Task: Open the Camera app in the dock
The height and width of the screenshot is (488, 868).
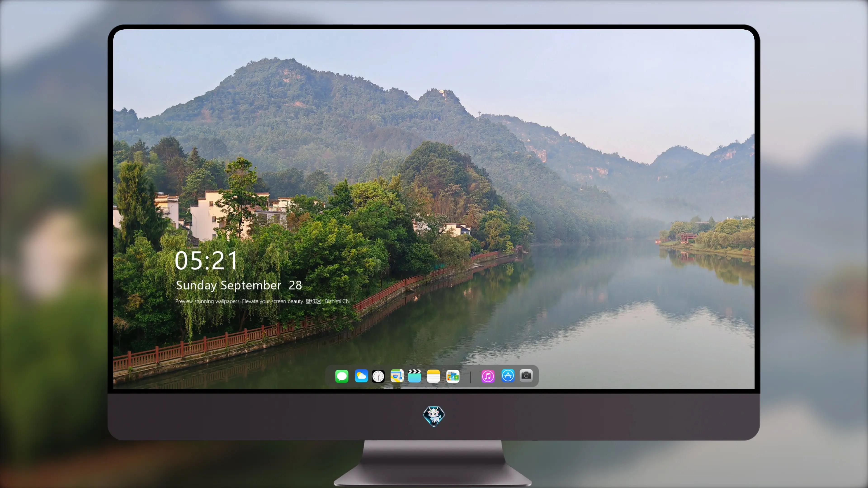Action: tap(526, 375)
